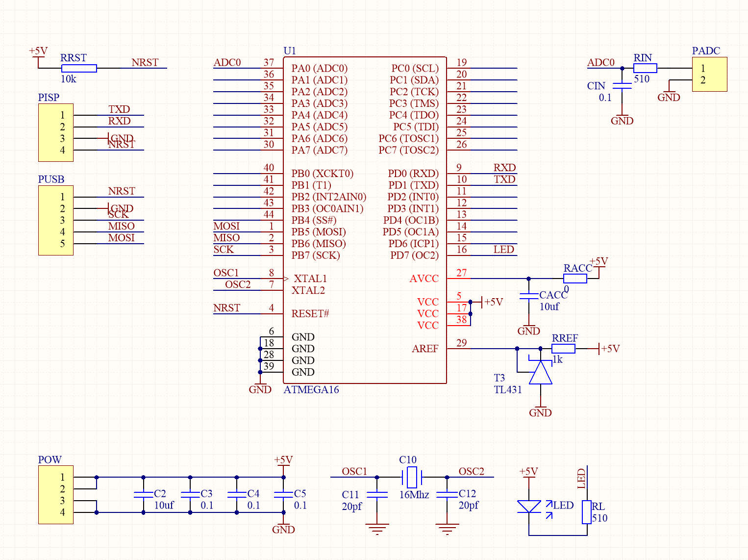Viewport: 748px width, 560px height.
Task: Click the RIN 510 resistor symbol
Action: (644, 68)
